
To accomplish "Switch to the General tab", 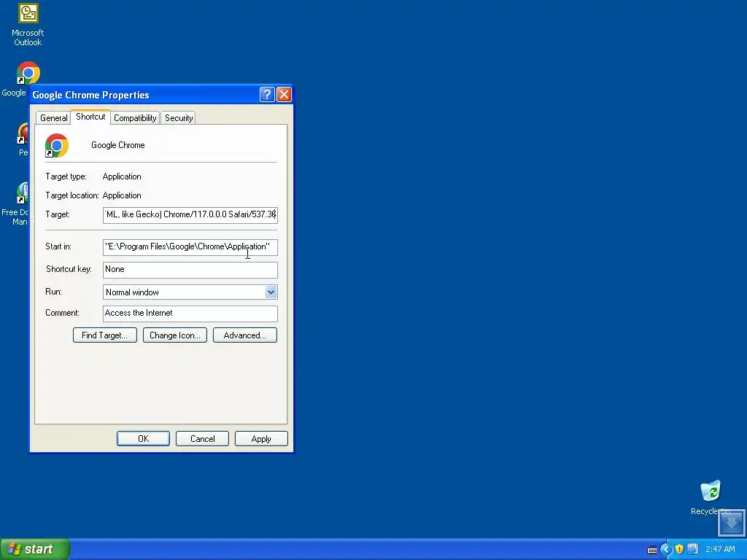I will (53, 118).
